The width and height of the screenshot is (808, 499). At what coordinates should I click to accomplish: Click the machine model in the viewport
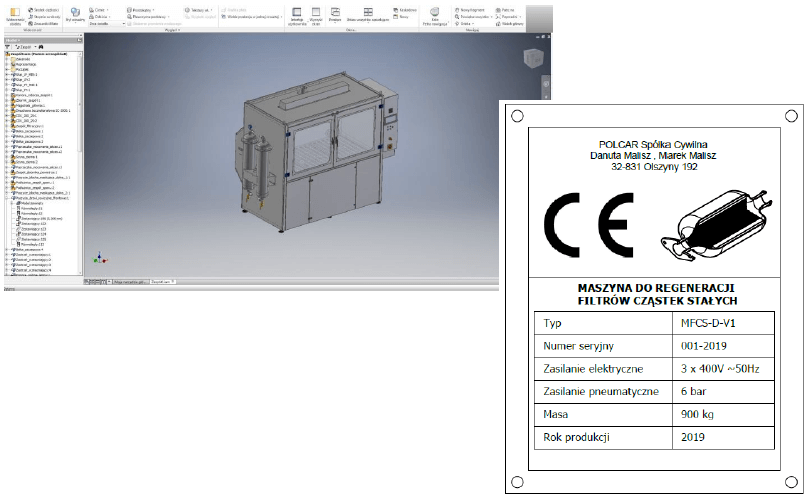coord(319,152)
